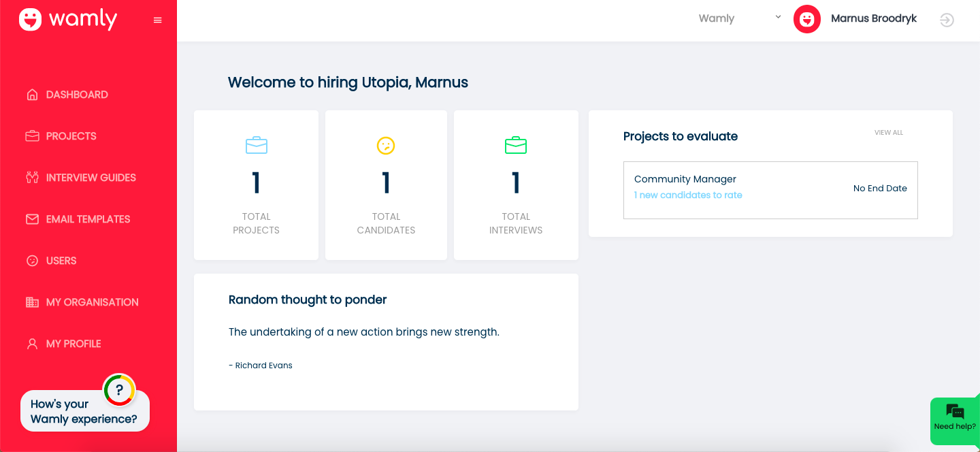Select the Projects briefcase icon in sidebar

pyautogui.click(x=31, y=135)
